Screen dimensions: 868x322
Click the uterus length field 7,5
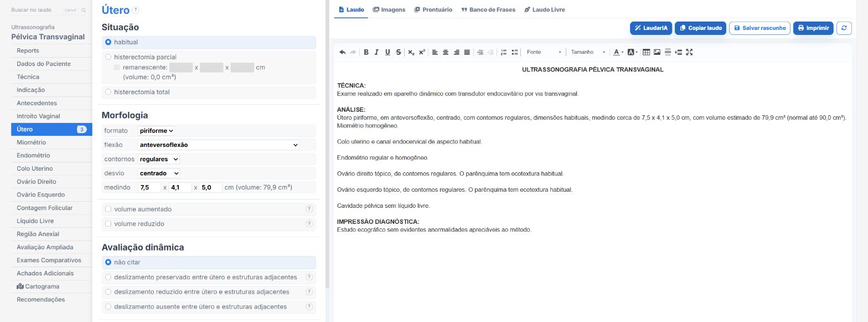(x=149, y=188)
